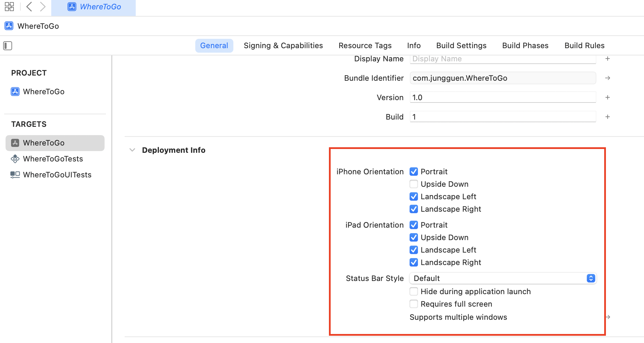Click the WhereToGo breadcrumb text

(x=38, y=26)
